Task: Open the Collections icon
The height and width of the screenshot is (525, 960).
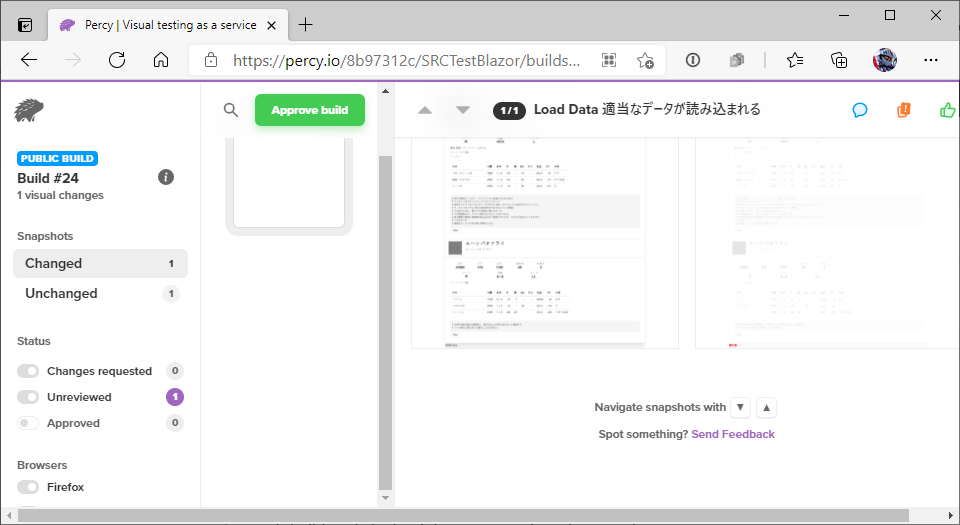Action: point(839,60)
